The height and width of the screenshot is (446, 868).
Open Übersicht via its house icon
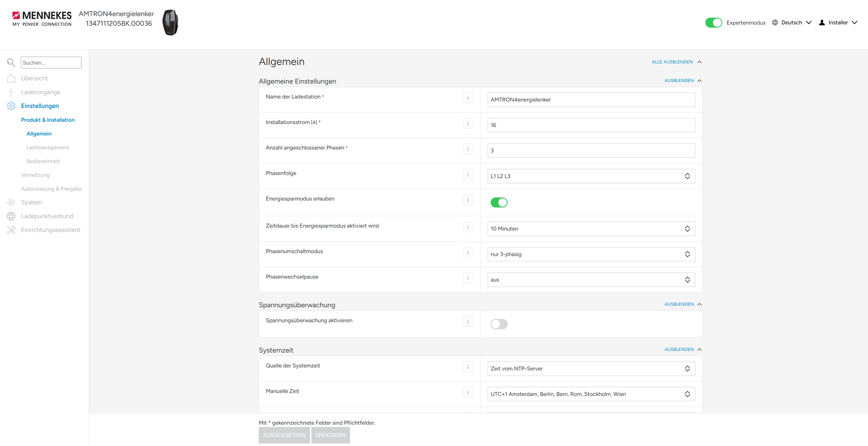(x=11, y=78)
